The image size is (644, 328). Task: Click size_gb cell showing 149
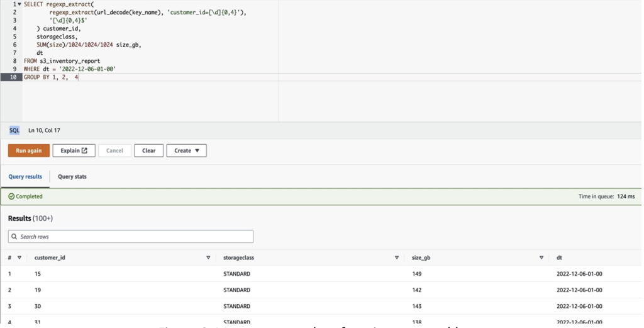[x=417, y=274]
